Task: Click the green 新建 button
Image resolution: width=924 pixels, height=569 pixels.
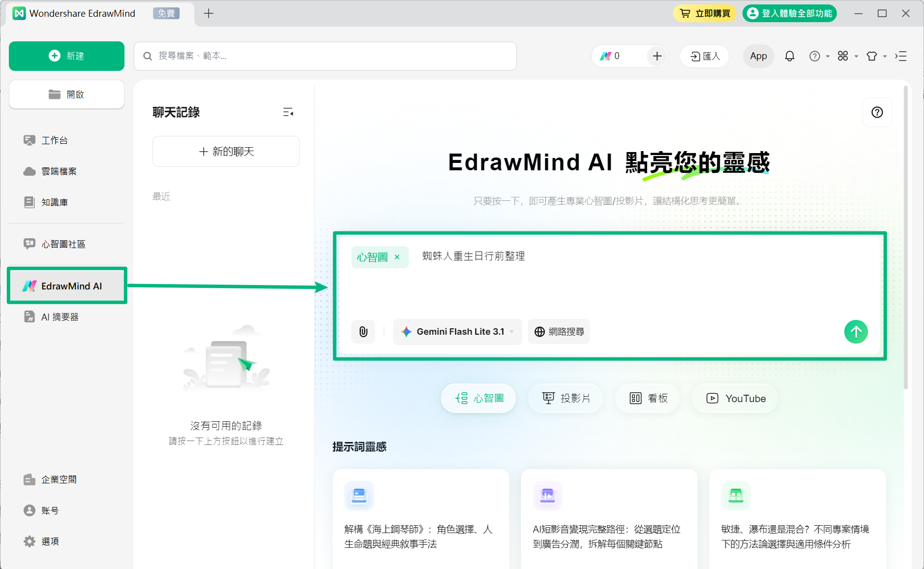Action: point(66,56)
